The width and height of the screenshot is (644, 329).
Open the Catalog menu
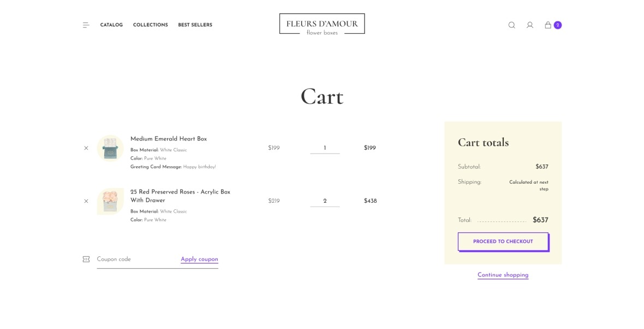111,25
